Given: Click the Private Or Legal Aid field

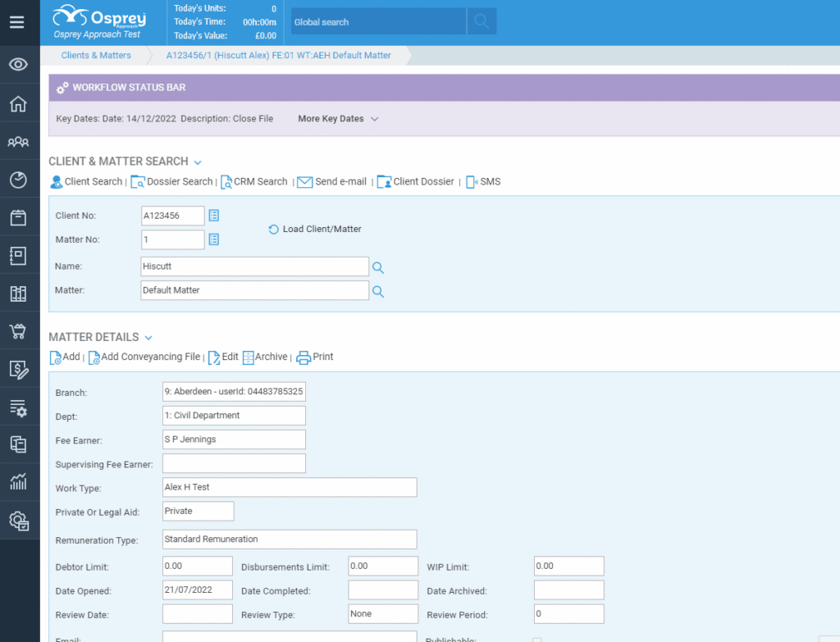Looking at the screenshot, I should 199,511.
